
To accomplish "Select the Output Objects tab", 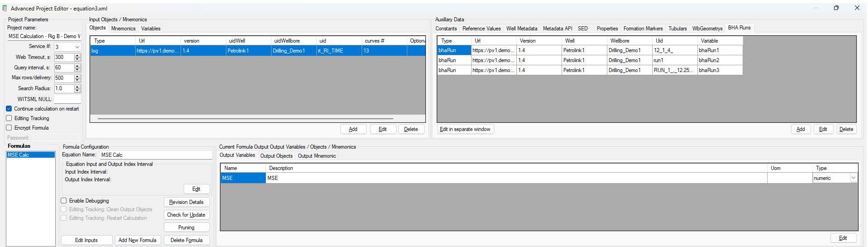I will tap(276, 156).
